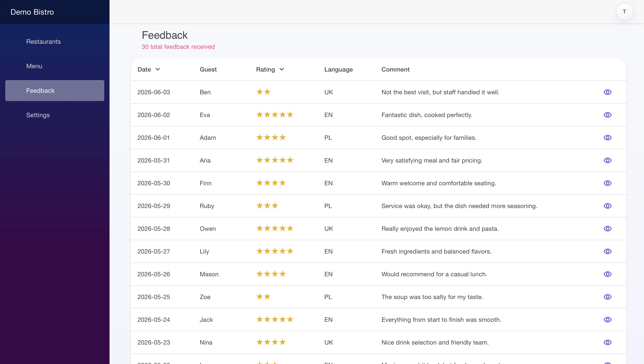
Task: Select date 2026-05-29
Action: (153, 206)
